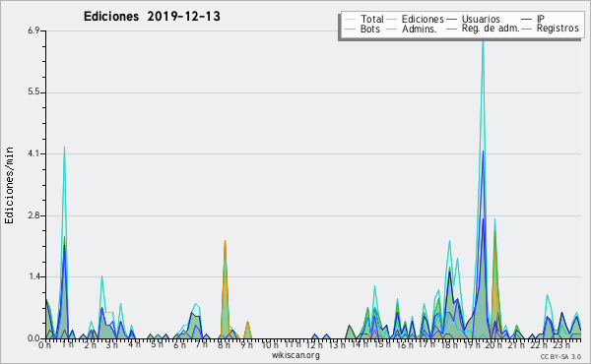Click the y-axis value 5.5

click(x=33, y=92)
